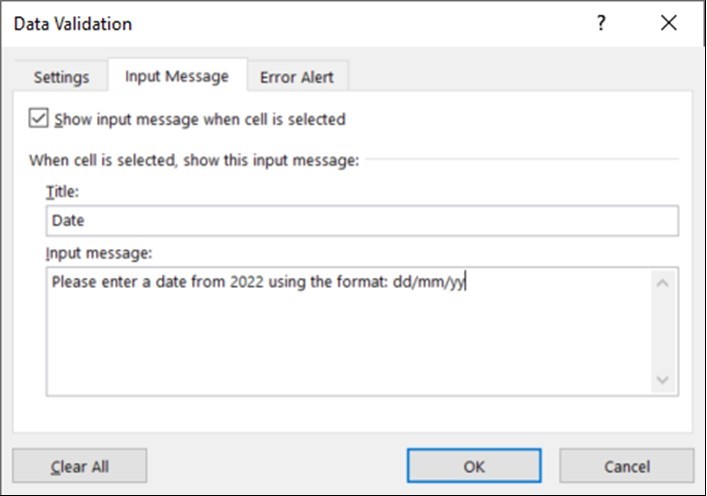Click the 'Input message:' field label
This screenshot has height=496, width=707.
point(98,254)
